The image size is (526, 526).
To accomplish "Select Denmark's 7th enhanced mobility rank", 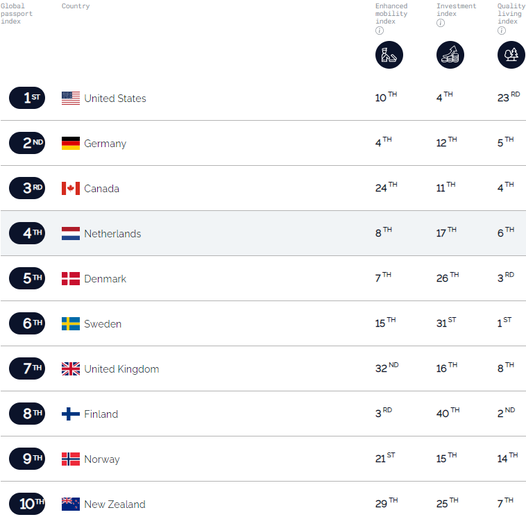I will (x=383, y=278).
